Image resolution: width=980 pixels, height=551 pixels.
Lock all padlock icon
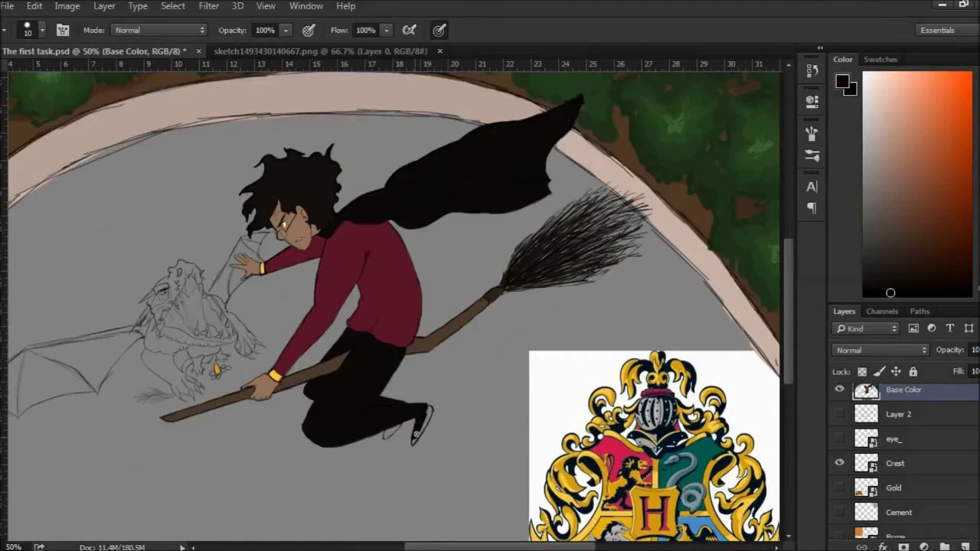[x=913, y=372]
